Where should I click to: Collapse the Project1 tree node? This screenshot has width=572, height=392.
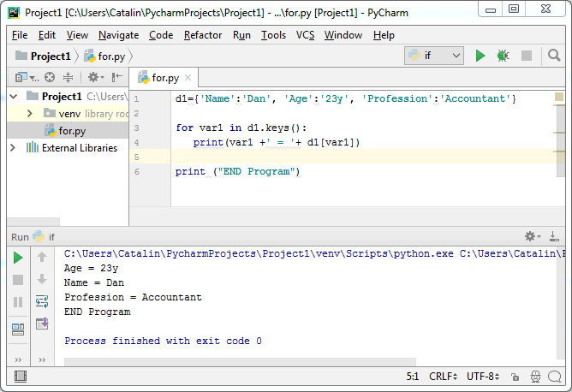14,97
